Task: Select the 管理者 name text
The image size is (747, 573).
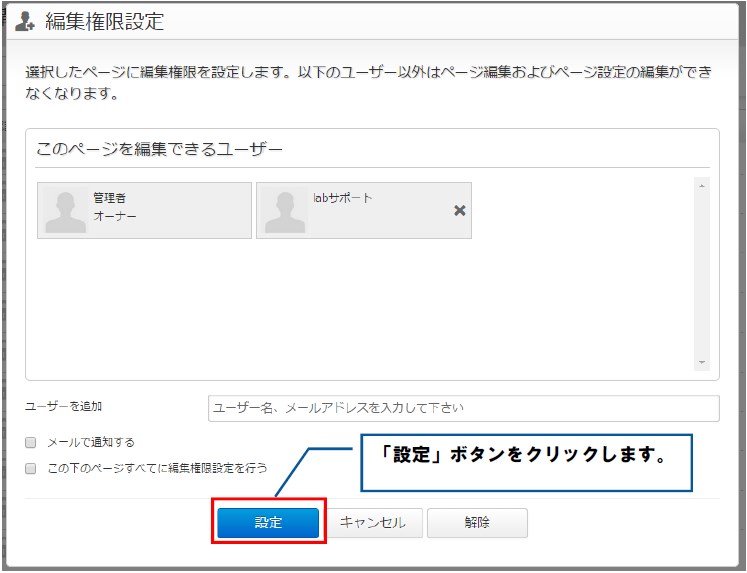Action: coord(109,198)
